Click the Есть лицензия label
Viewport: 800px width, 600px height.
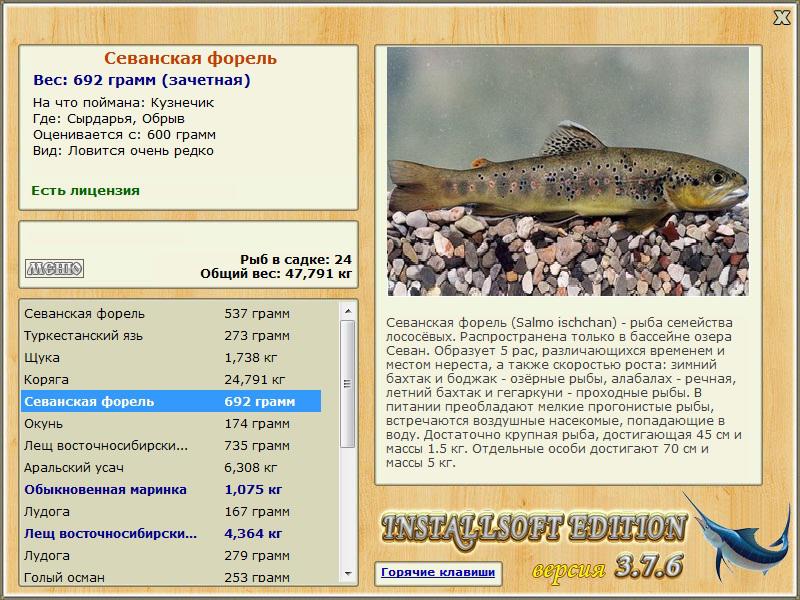[86, 191]
